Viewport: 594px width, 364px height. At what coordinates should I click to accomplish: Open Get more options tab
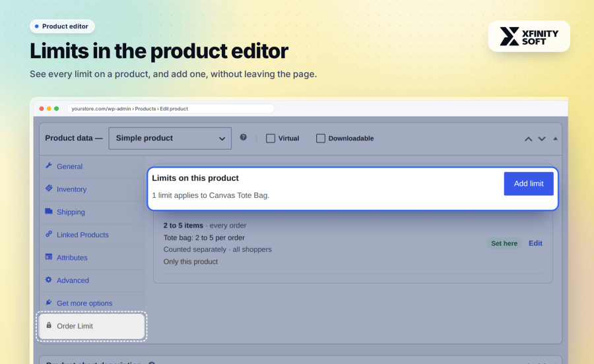[x=92, y=303]
